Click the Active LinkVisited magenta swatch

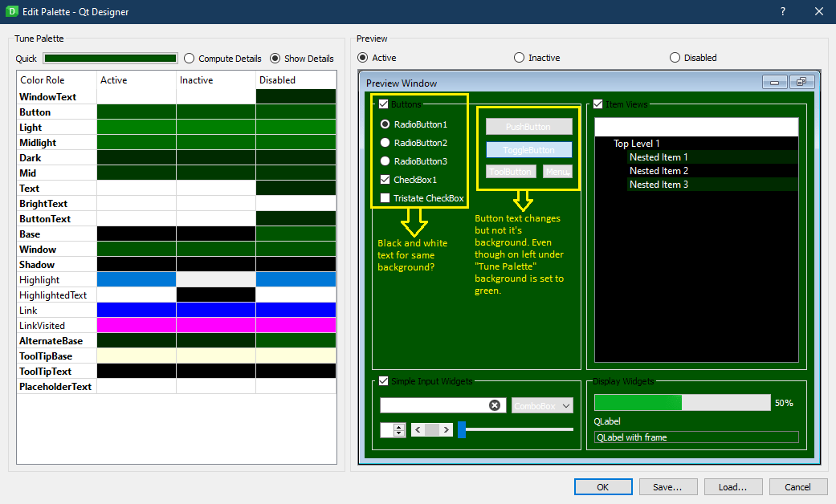137,325
